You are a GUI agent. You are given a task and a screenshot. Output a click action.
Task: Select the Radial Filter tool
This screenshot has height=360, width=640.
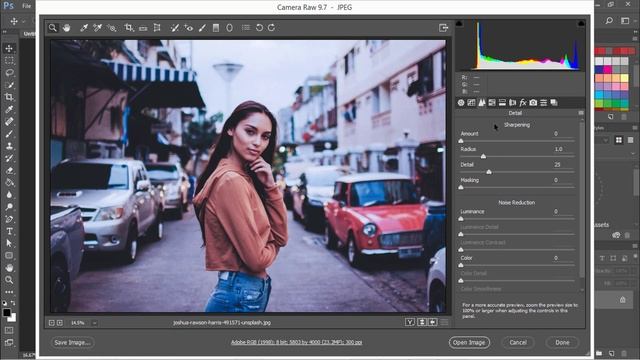tap(229, 28)
